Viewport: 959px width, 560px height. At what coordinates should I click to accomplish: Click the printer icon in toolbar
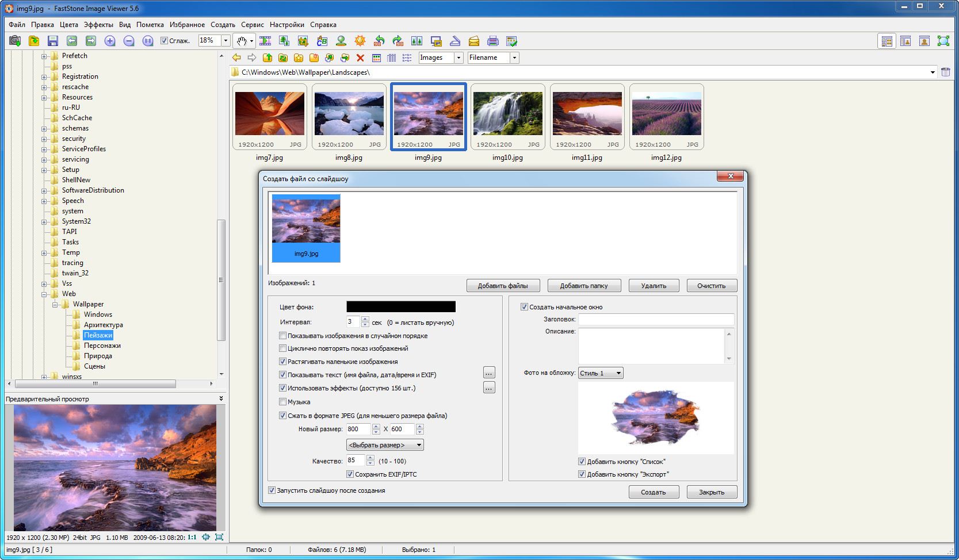[492, 41]
